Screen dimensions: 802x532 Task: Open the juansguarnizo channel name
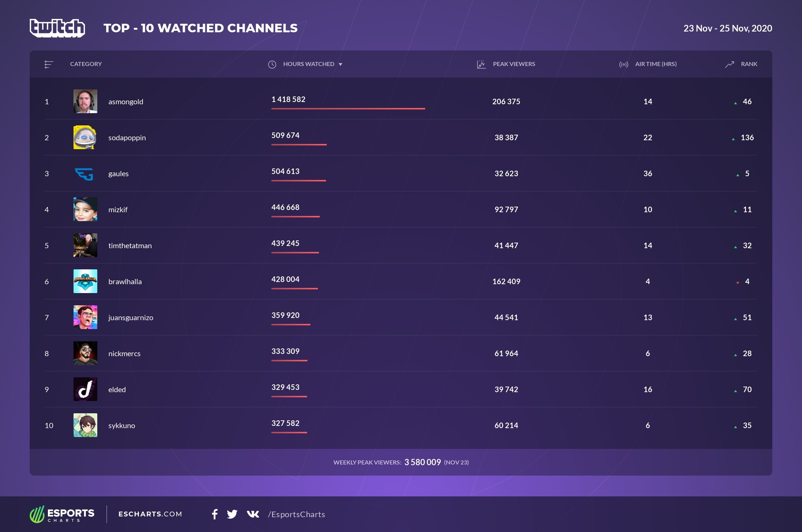(131, 318)
